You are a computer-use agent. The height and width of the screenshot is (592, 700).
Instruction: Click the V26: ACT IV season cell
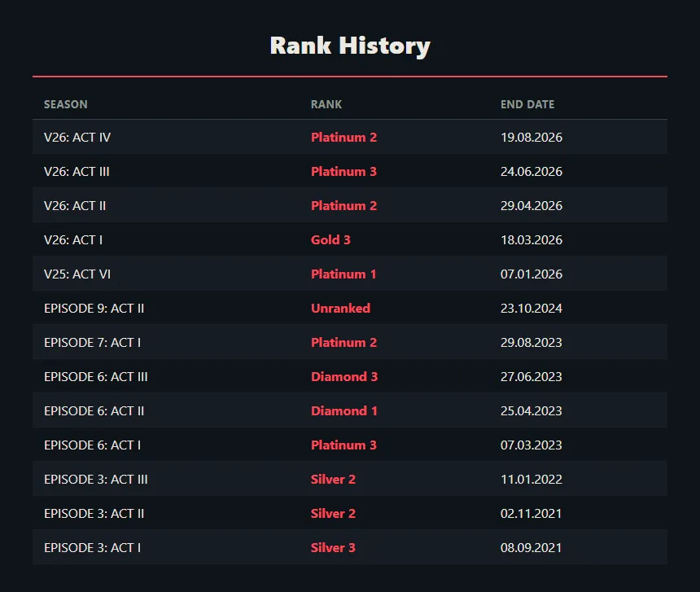tap(77, 137)
